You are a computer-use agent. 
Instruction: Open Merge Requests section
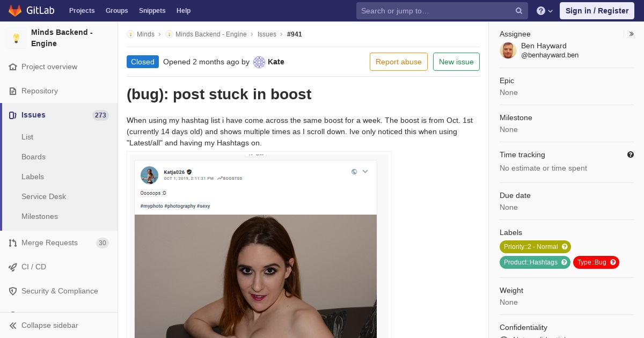(x=49, y=243)
